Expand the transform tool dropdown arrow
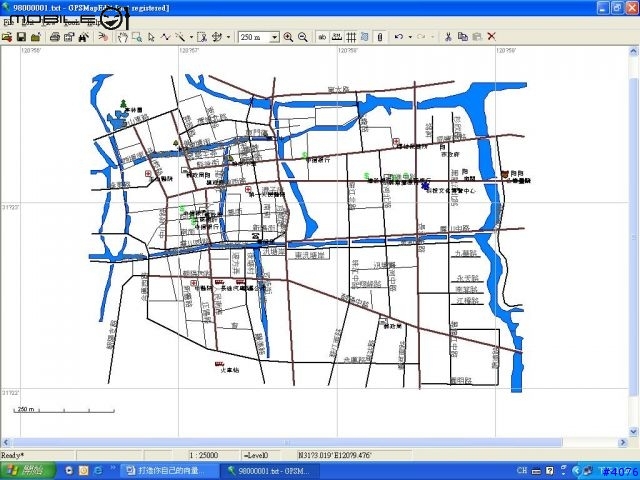Viewport: 640px width, 480px height. [228, 37]
